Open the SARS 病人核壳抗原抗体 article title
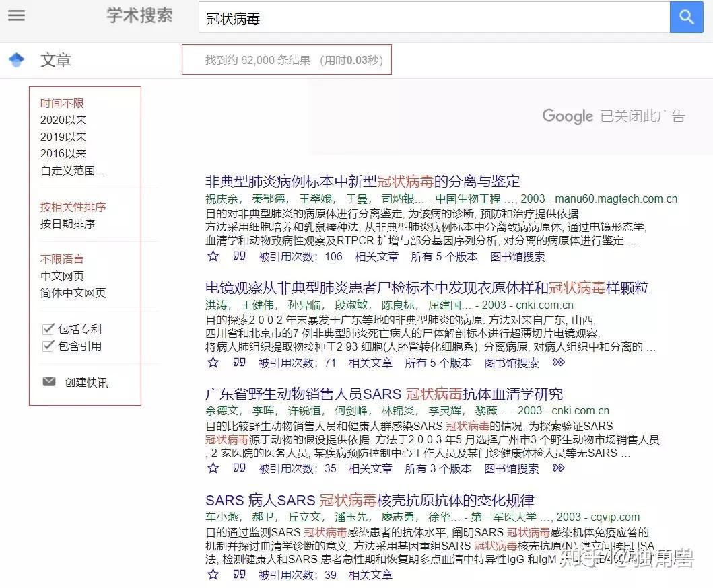 pos(370,501)
